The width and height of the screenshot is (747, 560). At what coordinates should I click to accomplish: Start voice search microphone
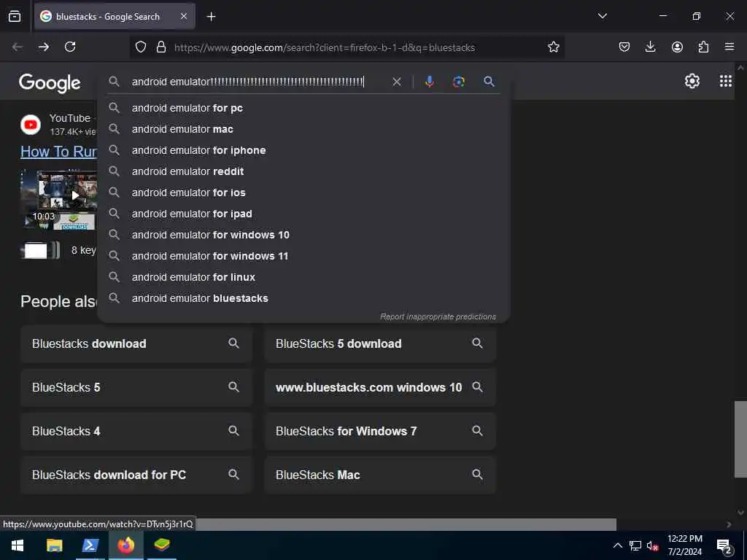(x=429, y=82)
